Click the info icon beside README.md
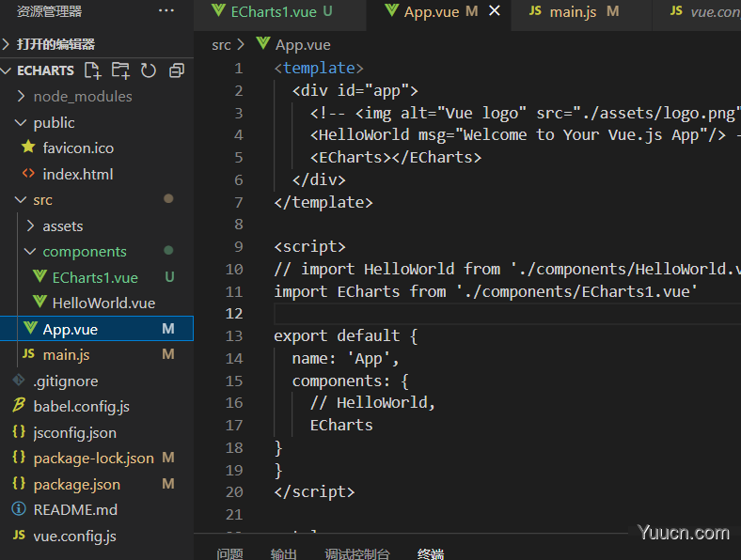 tap(19, 509)
